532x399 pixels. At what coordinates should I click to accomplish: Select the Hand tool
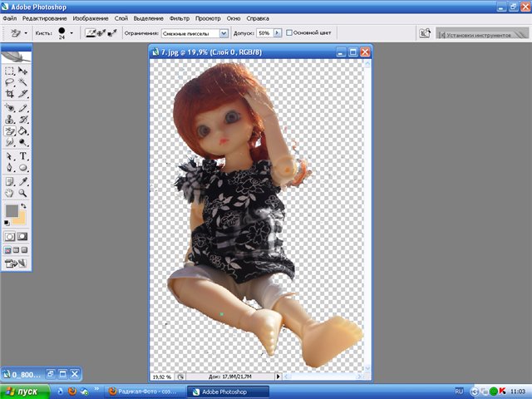(x=10, y=192)
